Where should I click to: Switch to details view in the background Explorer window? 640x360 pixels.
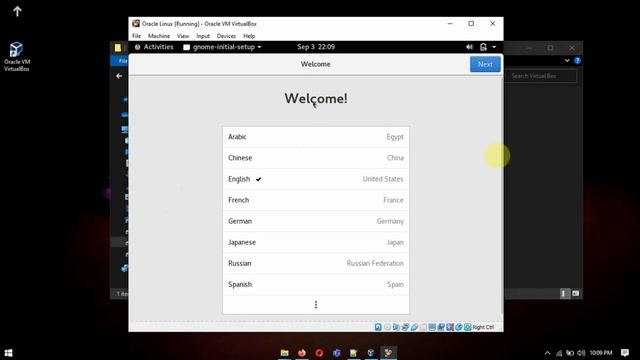564,293
